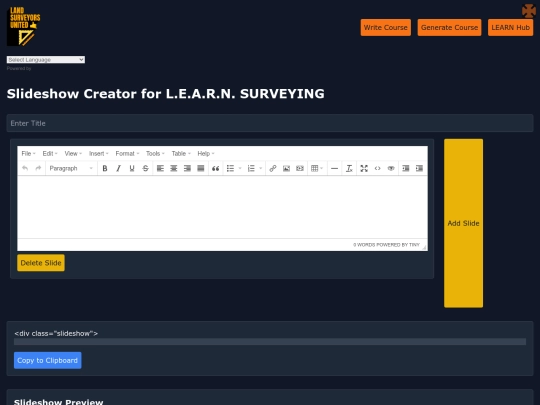540x405 pixels.
Task: Toggle italic formatting
Action: 118,168
